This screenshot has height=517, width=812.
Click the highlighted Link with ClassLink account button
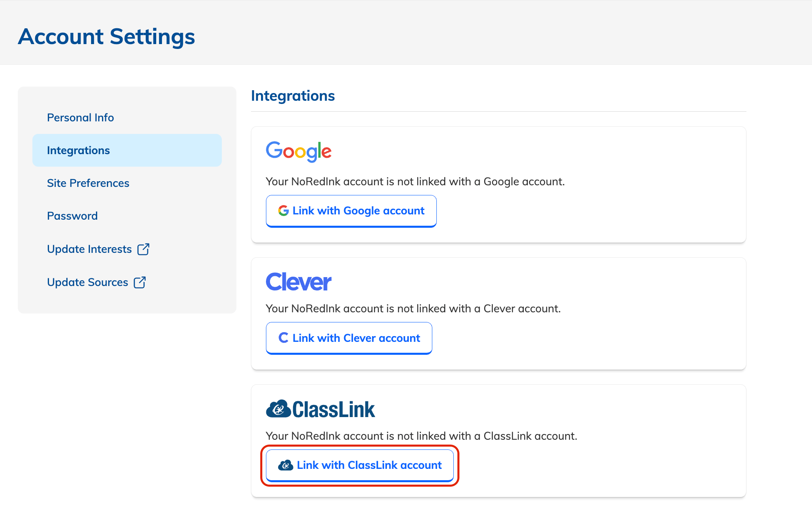pos(360,465)
